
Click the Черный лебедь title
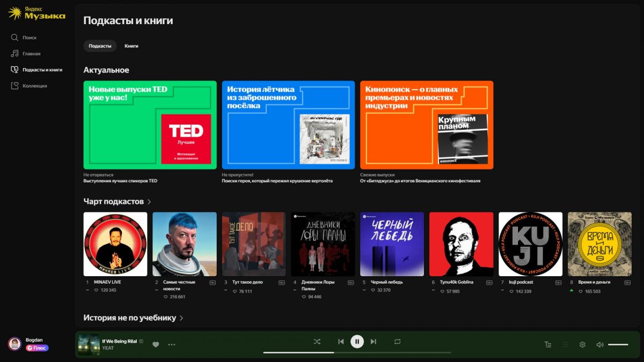386,282
